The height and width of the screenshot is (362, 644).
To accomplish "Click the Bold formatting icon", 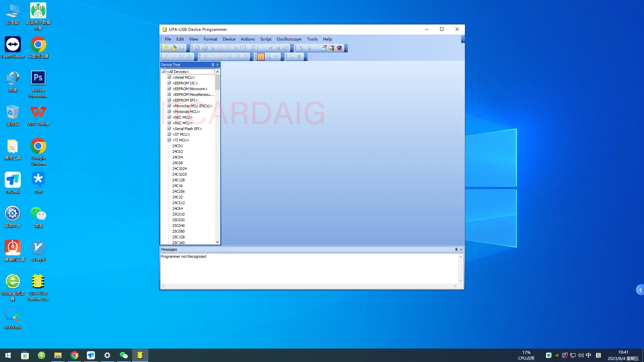I will click(x=205, y=57).
